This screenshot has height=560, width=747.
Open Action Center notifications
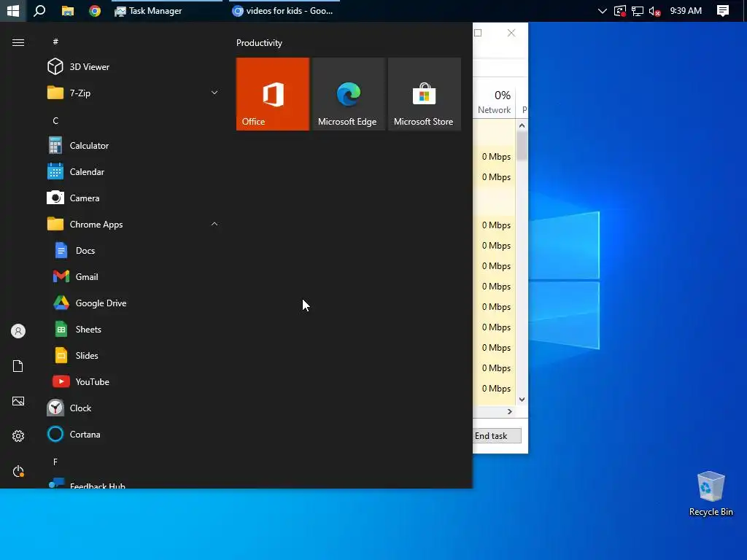point(723,10)
